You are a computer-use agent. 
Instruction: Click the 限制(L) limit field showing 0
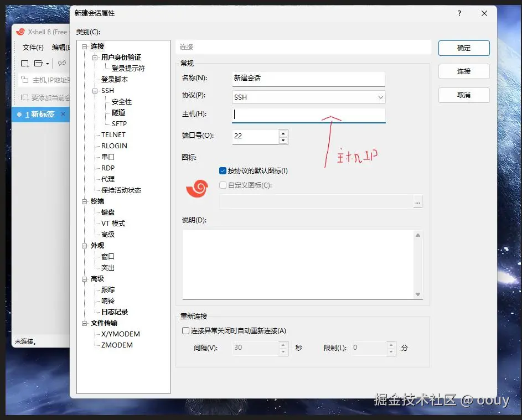369,348
